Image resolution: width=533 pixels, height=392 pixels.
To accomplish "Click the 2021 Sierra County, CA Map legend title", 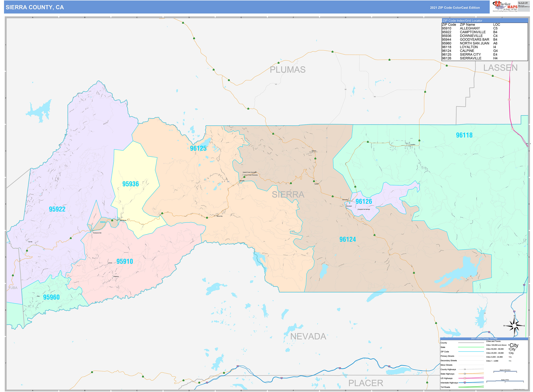I will pos(484,339).
